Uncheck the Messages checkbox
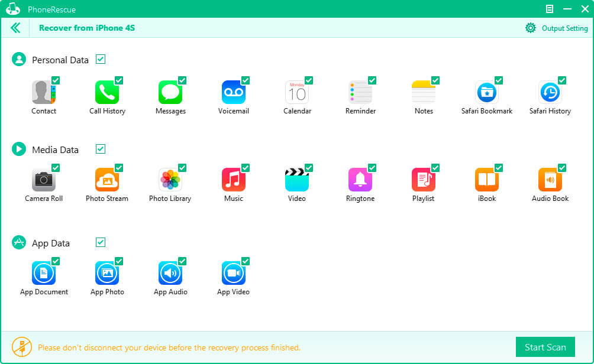The height and width of the screenshot is (364, 594). 182,80
